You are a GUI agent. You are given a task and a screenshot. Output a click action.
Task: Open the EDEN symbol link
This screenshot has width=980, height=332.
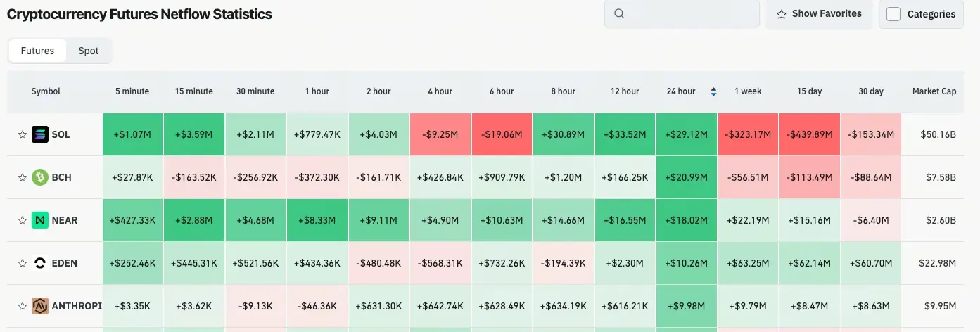65,263
